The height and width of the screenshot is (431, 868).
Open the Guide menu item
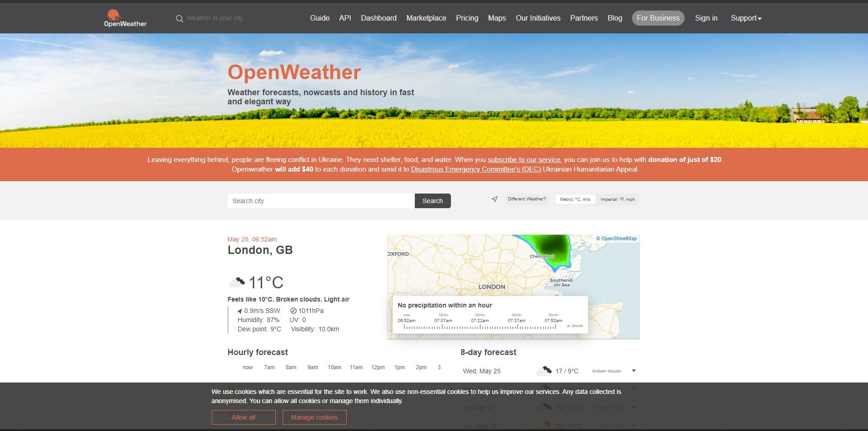[x=320, y=18]
